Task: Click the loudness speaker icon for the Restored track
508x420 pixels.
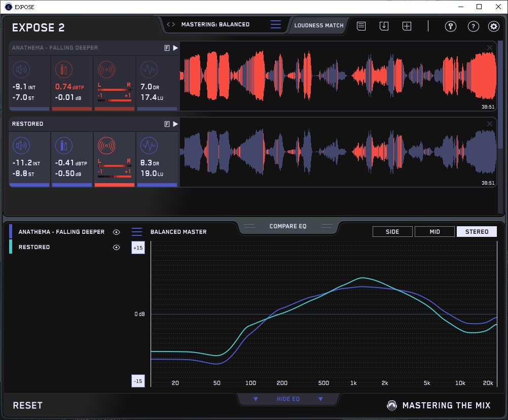Action: click(21, 146)
